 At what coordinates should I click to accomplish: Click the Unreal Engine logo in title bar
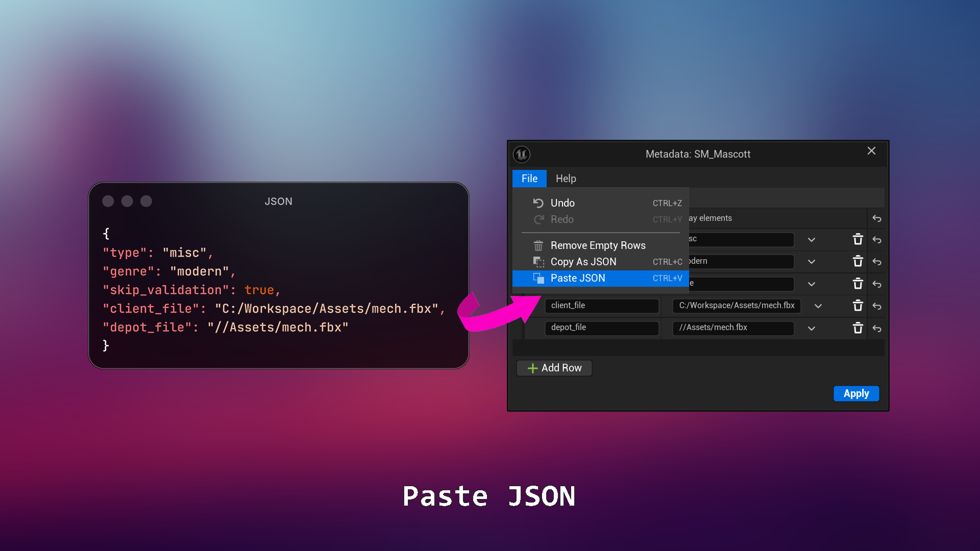pyautogui.click(x=522, y=154)
